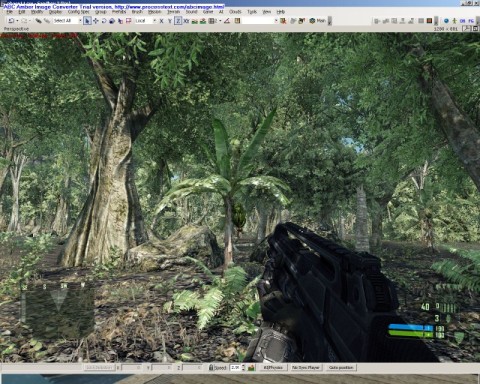
Task: Expand the empty layer combo box dropdown arrow
Action: pyautogui.click(x=276, y=21)
